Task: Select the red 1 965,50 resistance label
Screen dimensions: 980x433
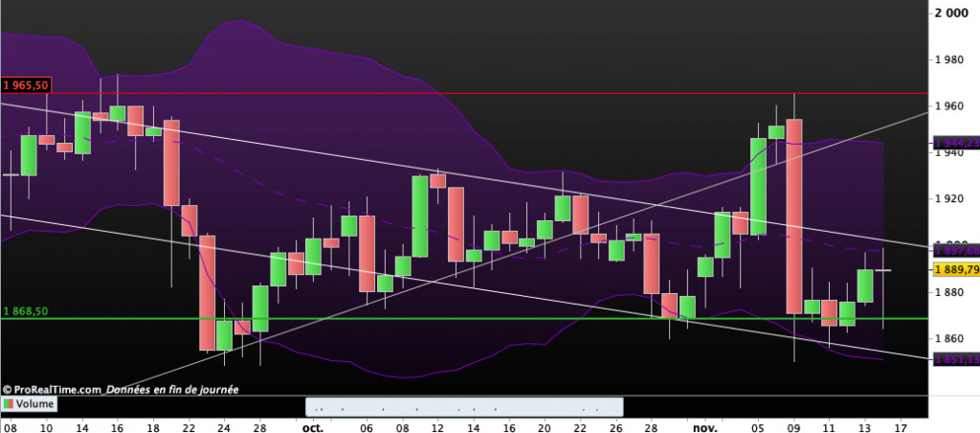Action: pos(26,85)
